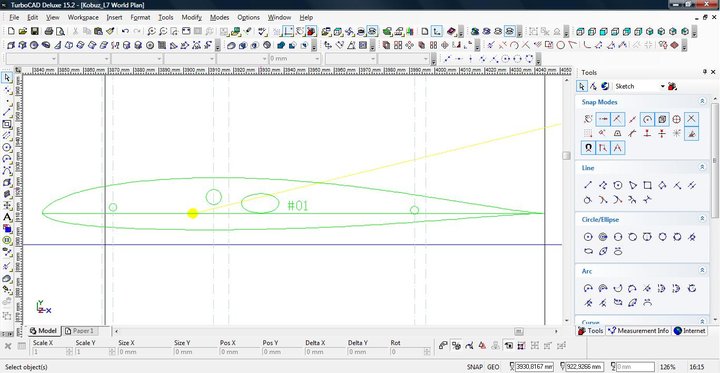Open the Measurement Info tab
720x373 pixels.
[639, 331]
